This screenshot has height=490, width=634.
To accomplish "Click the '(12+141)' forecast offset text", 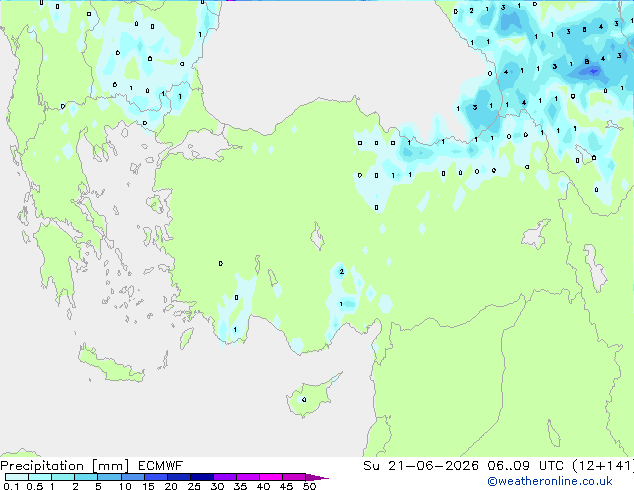I will click(x=603, y=466).
